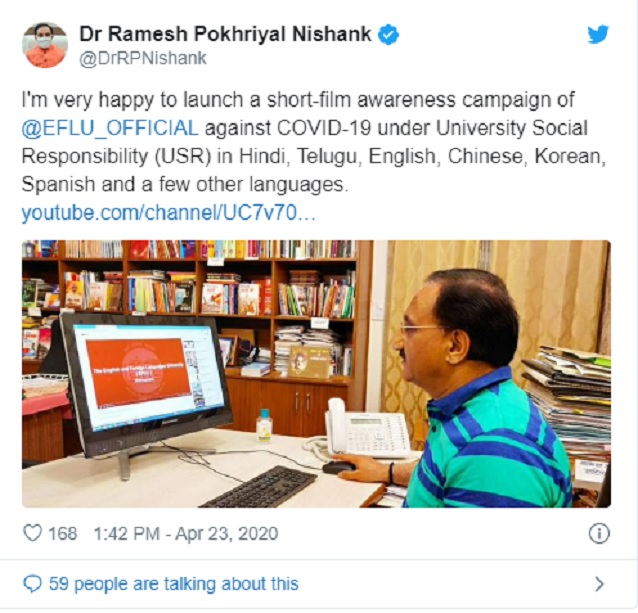
Task: Click the 168 likes count
Action: pos(63,533)
